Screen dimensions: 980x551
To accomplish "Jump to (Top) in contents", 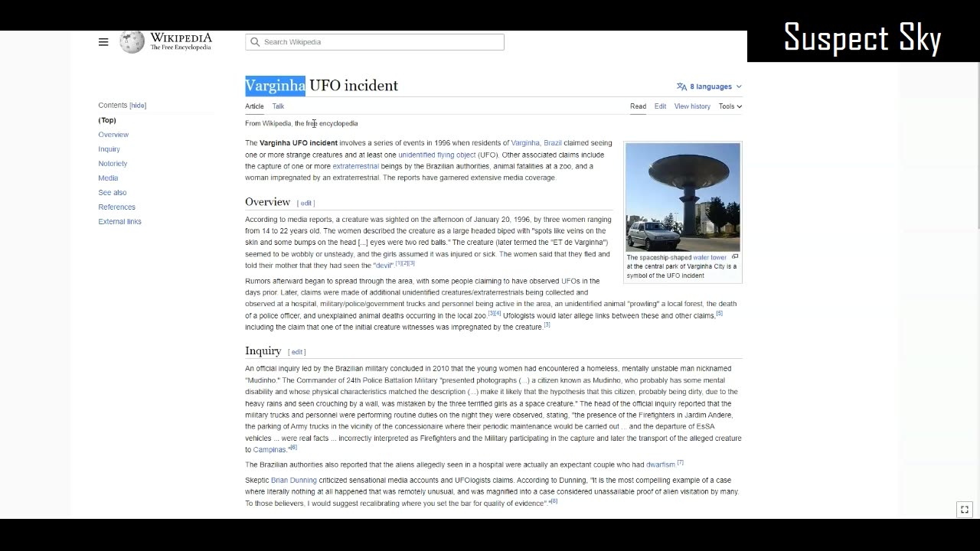I will [107, 120].
